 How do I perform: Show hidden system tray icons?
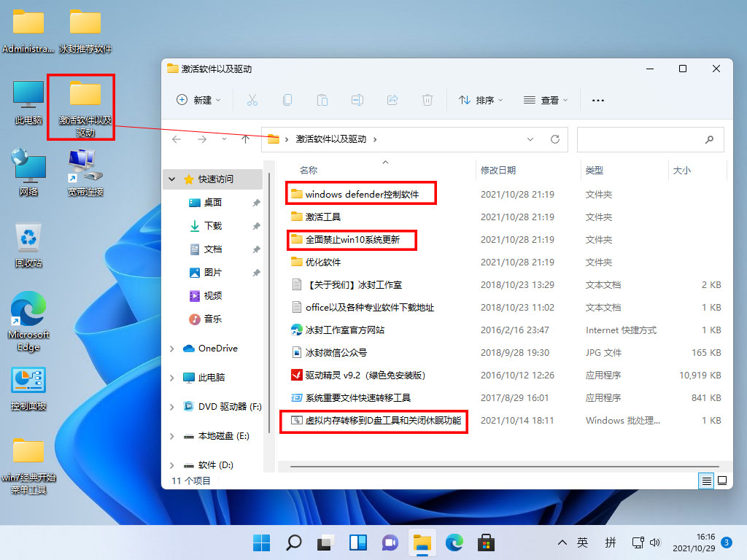click(x=562, y=542)
